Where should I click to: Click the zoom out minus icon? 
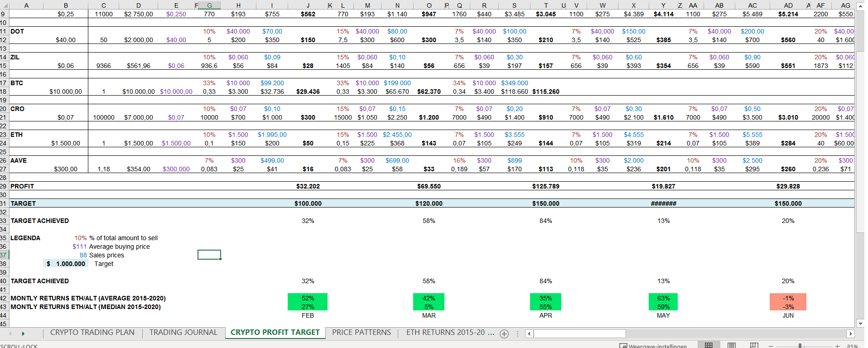click(x=771, y=346)
